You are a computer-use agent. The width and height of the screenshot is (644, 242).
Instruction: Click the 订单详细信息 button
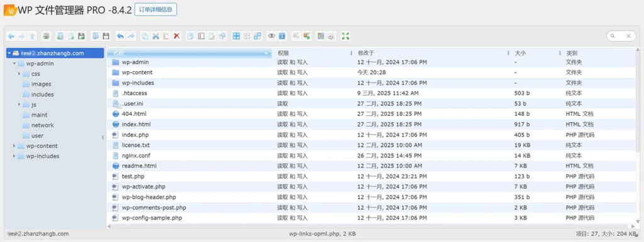(x=156, y=9)
